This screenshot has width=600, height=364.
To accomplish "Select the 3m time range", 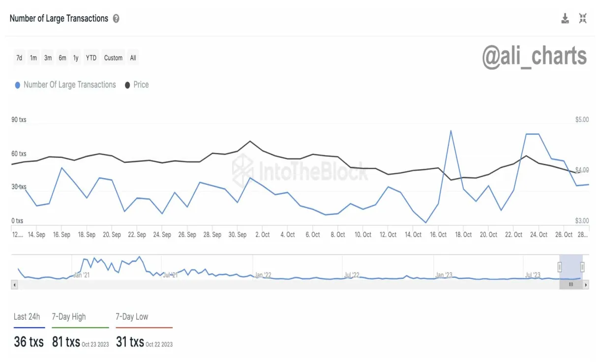I will pyautogui.click(x=48, y=58).
